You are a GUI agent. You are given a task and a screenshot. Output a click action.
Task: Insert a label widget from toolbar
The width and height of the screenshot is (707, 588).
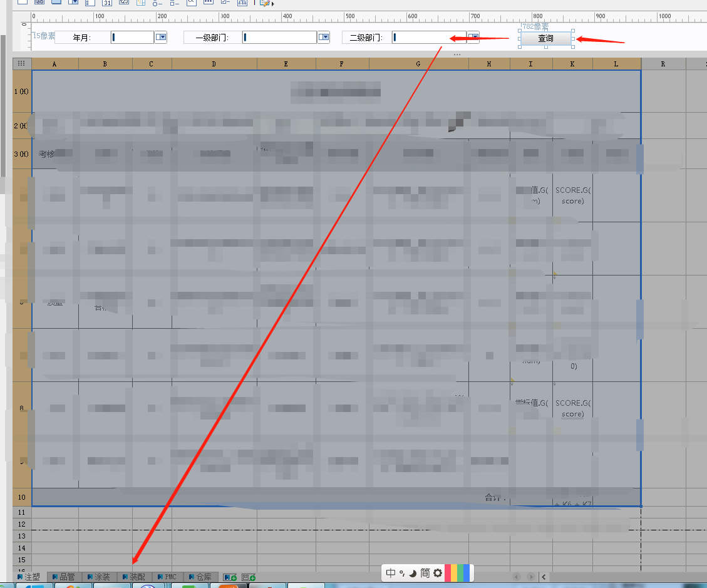(39, 3)
